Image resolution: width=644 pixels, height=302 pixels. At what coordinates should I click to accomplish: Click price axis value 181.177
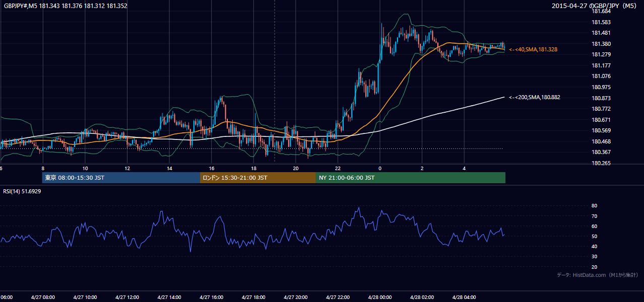[x=601, y=65]
